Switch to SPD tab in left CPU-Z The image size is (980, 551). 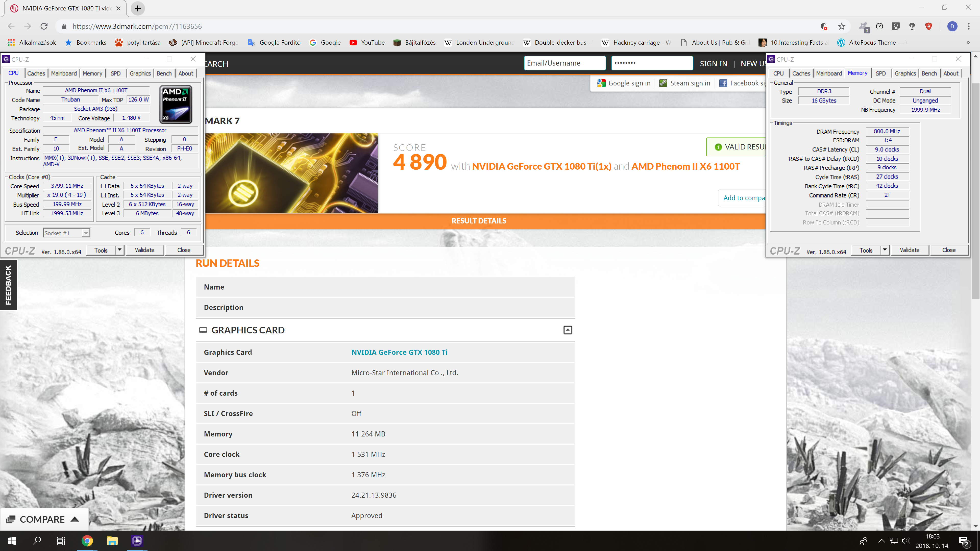pyautogui.click(x=116, y=73)
